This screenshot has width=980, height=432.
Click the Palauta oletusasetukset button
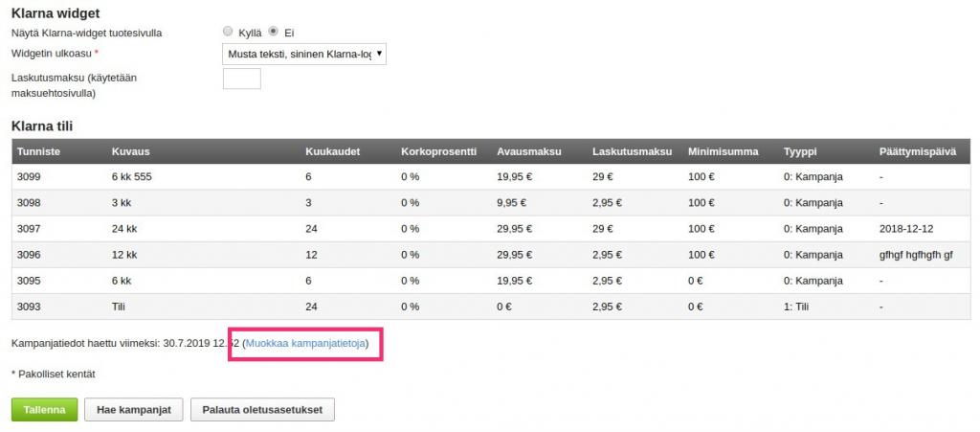coord(262,410)
